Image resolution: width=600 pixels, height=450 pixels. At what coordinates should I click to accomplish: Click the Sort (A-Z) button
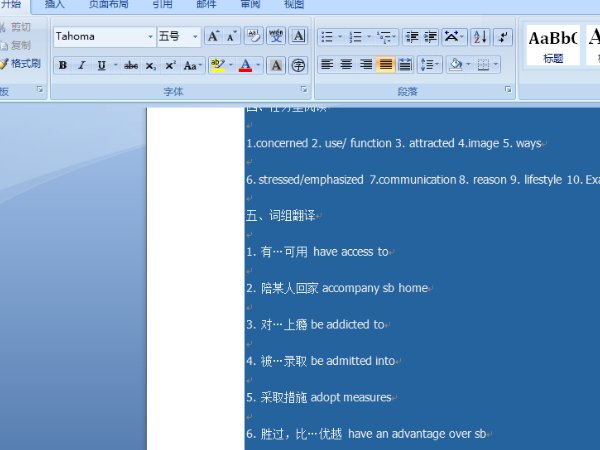[x=480, y=37]
